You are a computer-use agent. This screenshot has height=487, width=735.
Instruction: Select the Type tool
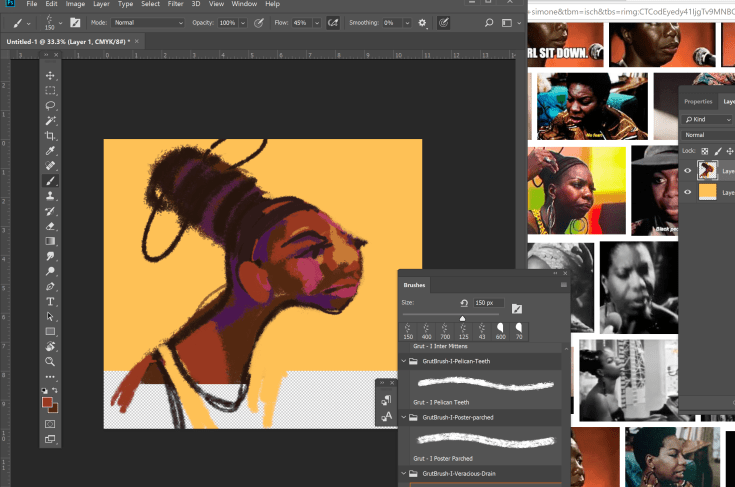[50, 301]
